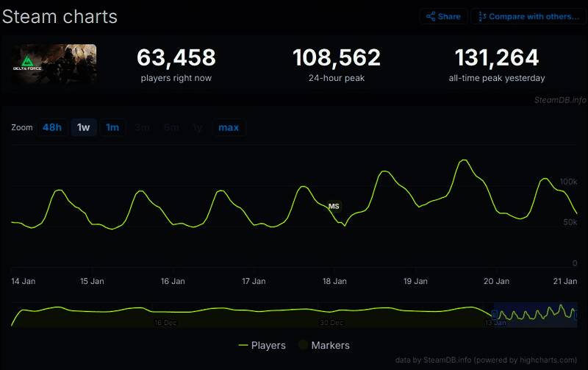Click the navigator's right range handle
588x370 pixels.
pos(576,316)
